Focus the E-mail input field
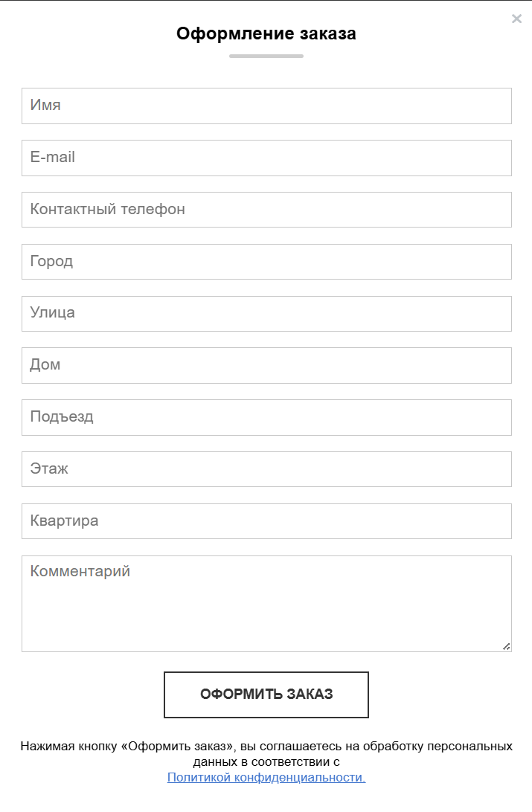This screenshot has height=812, width=532. pyautogui.click(x=266, y=158)
